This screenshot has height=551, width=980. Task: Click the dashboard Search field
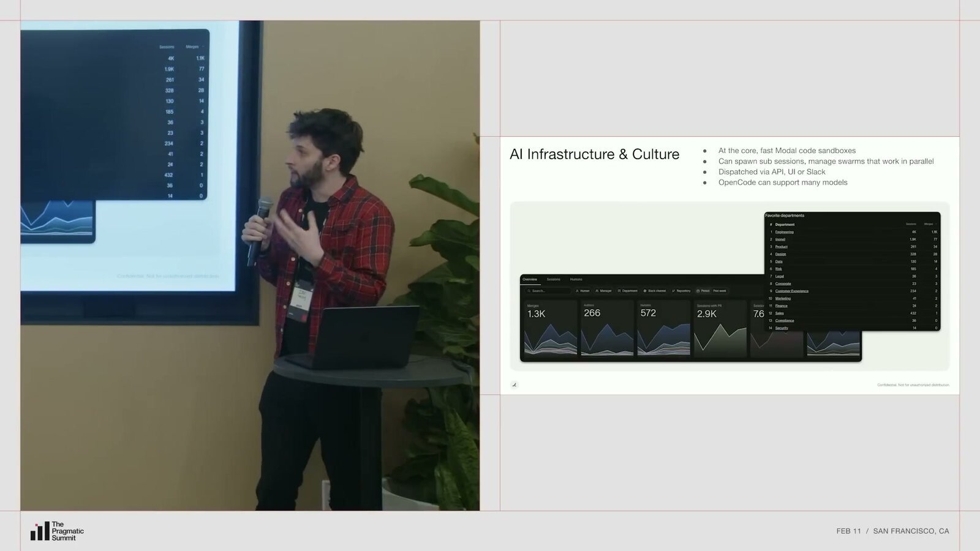[548, 291]
